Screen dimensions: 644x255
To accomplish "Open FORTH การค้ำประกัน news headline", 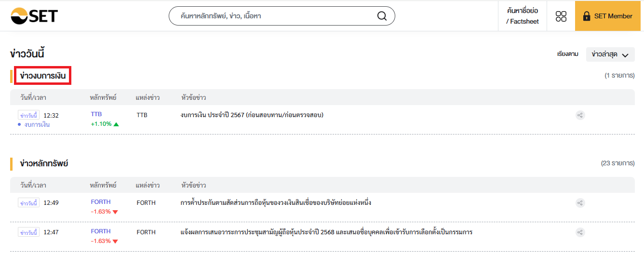I will coord(276,203).
